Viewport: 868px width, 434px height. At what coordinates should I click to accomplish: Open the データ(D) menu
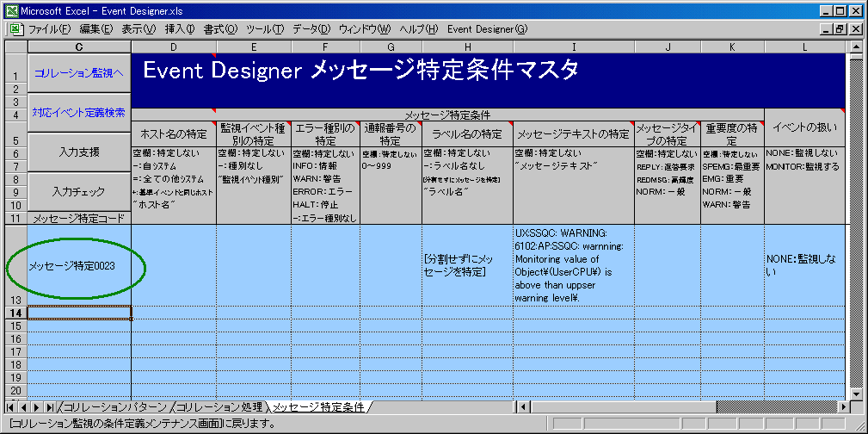point(311,28)
